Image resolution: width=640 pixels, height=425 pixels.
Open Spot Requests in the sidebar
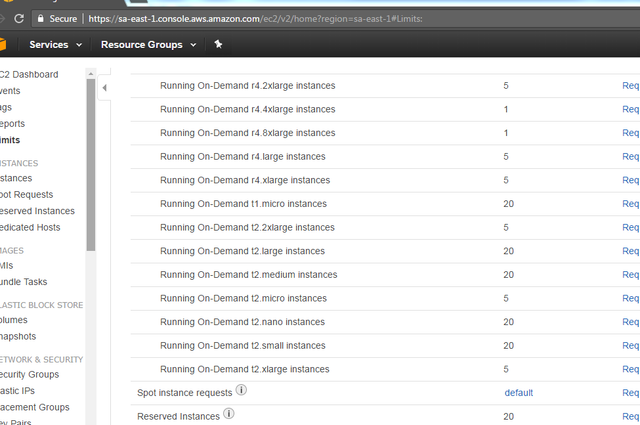[27, 195]
